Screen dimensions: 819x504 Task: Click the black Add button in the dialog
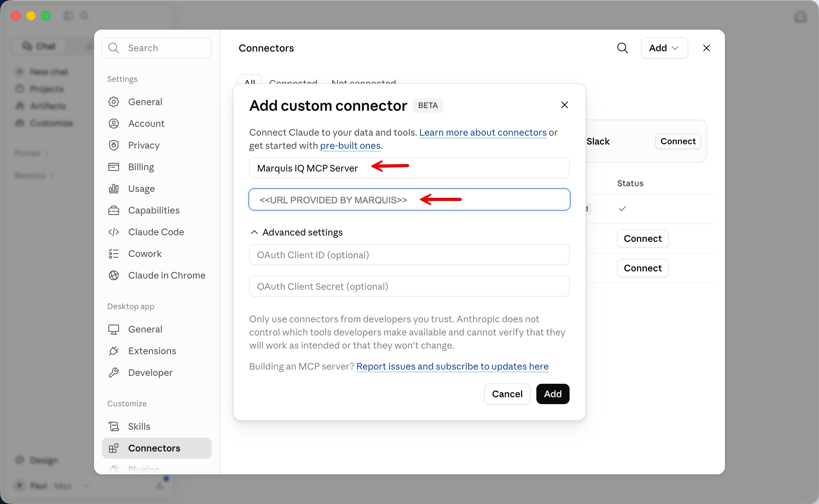coord(553,394)
